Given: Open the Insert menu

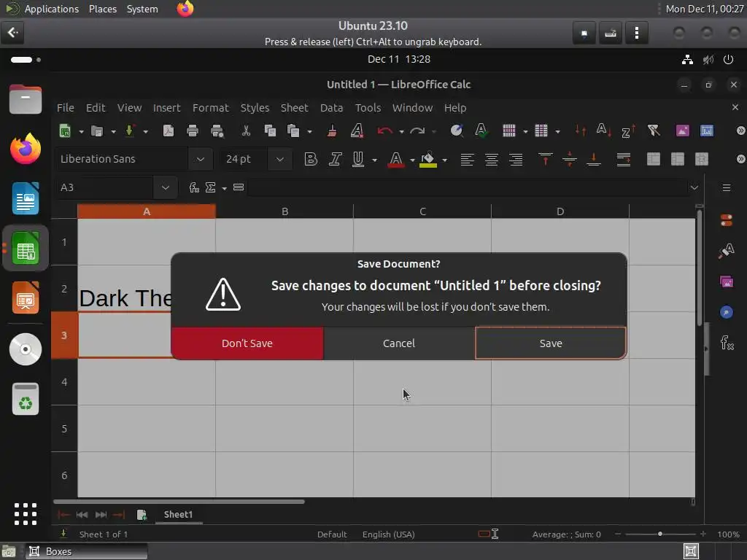Looking at the screenshot, I should click(167, 108).
